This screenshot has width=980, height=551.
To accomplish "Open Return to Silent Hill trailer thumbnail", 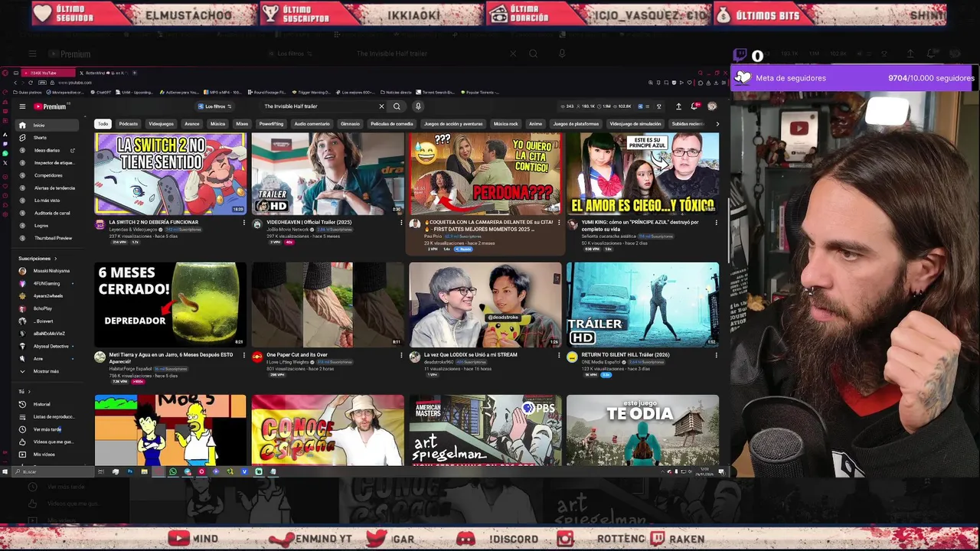I will tap(642, 305).
